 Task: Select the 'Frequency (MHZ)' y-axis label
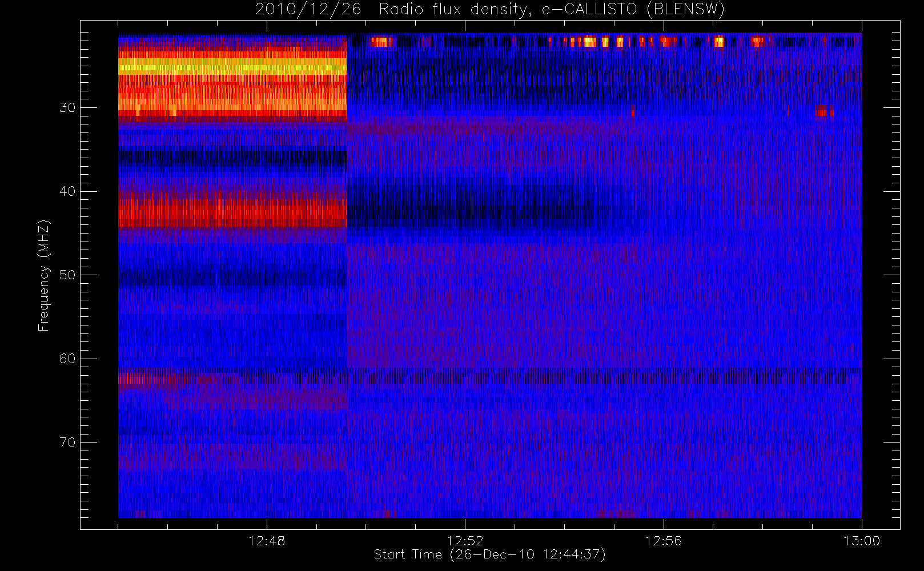click(x=43, y=275)
